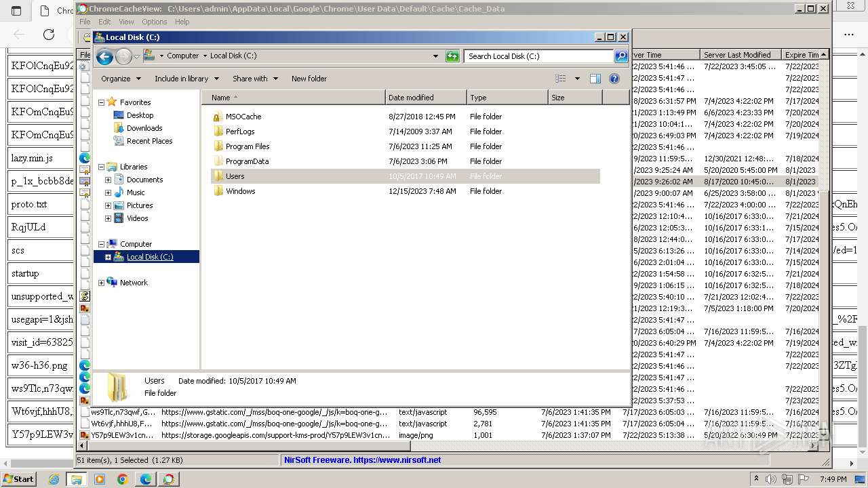The height and width of the screenshot is (488, 868).
Task: Open ChromeCacheView Options menu
Action: point(155,22)
